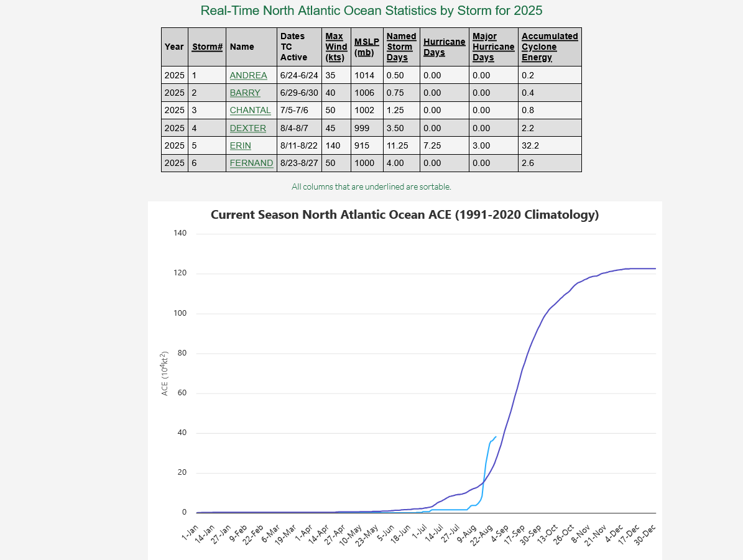Open the ERIN storm link
Screen dimensions: 743x560
[240, 145]
